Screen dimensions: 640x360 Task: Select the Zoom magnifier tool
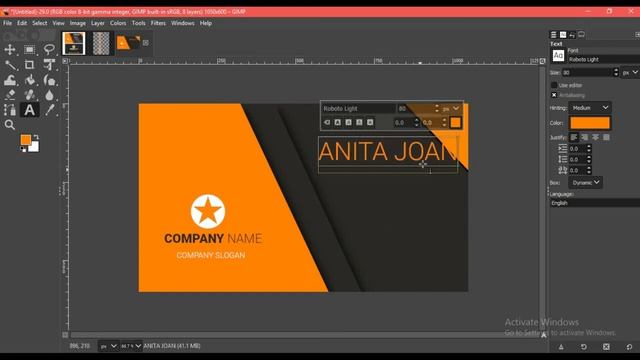click(9, 125)
